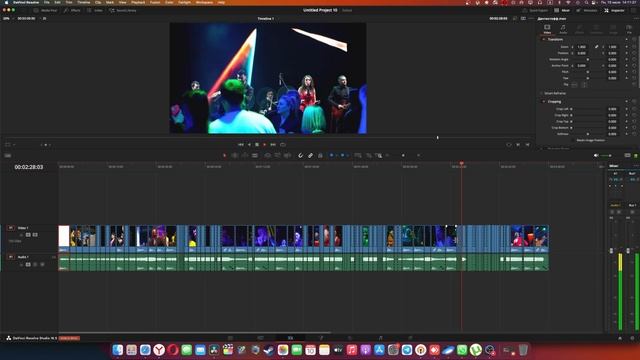Screen dimensions: 640x360
Task: Click the Audio 1 track header
Action: tap(29, 262)
